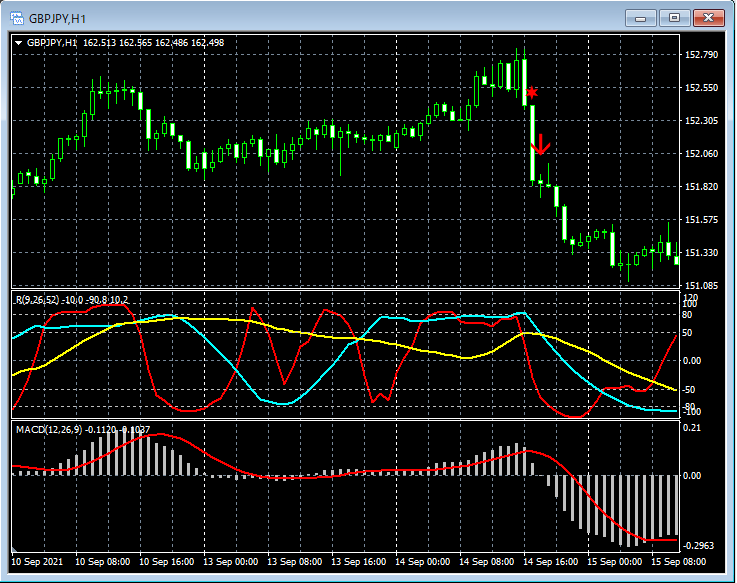Viewport: 737px width, 583px height.
Task: Click the 15 Sep 08:00 time label
Action: (x=678, y=561)
